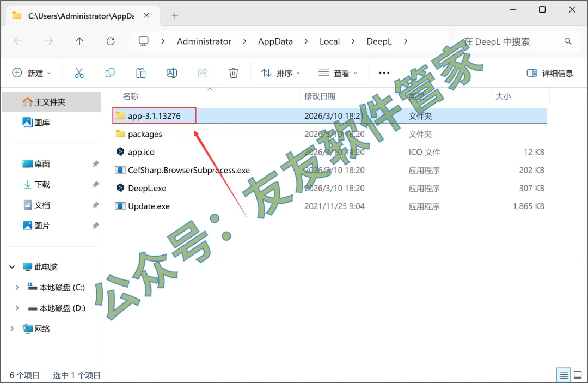Click chevron after Administrator in address bar
The image size is (588, 383).
pos(244,41)
